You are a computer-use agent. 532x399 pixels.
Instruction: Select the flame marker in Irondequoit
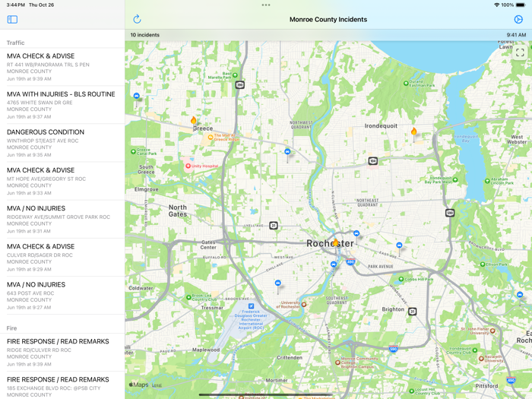coord(413,131)
